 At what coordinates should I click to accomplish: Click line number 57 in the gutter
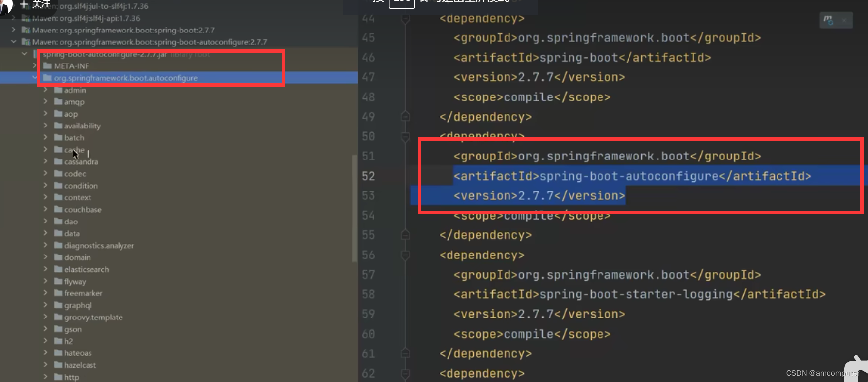pos(368,275)
